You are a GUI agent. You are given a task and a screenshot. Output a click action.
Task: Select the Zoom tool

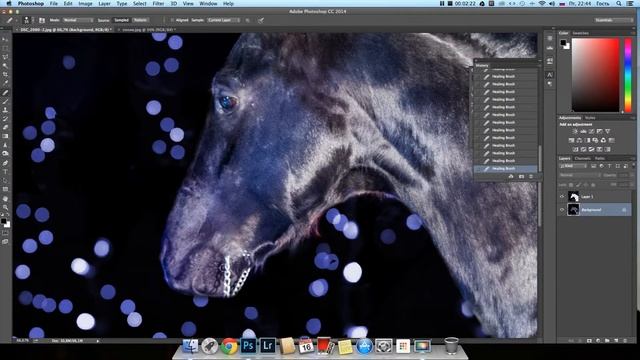coord(5,207)
